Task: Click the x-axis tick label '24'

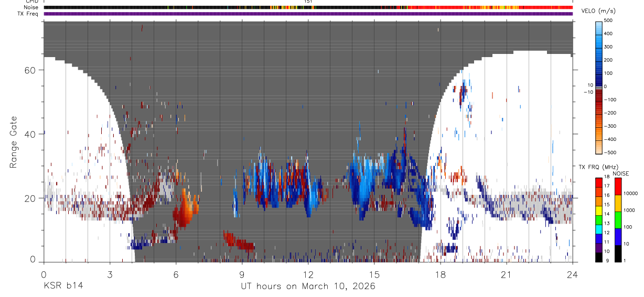Action: coord(573,274)
